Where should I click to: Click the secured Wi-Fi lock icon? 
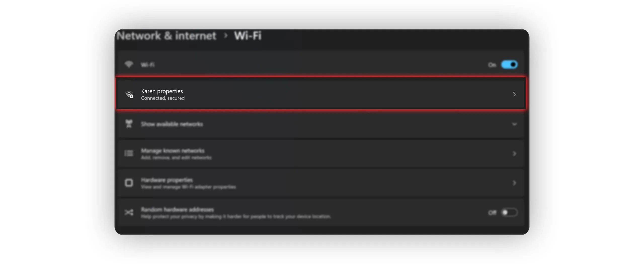129,95
